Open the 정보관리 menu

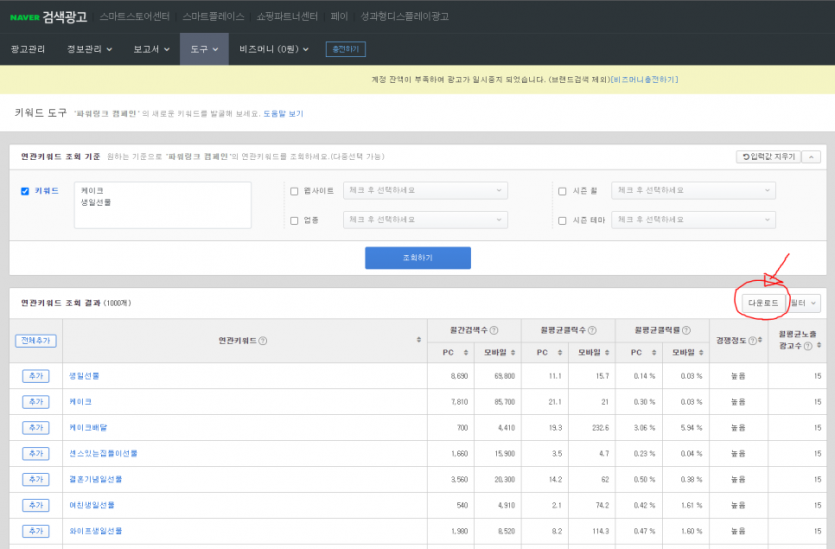pos(89,49)
